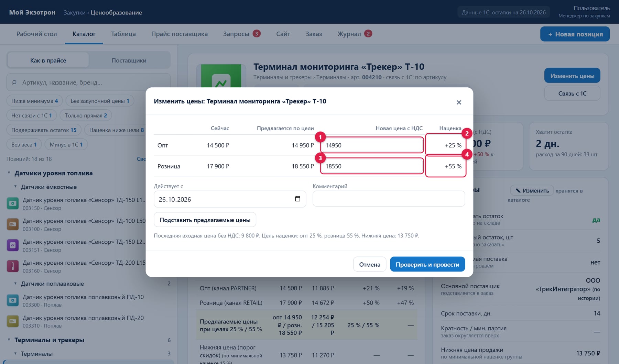Click the search magnifier icon in catalog
Screen dimensions: 619x364
click(x=14, y=82)
